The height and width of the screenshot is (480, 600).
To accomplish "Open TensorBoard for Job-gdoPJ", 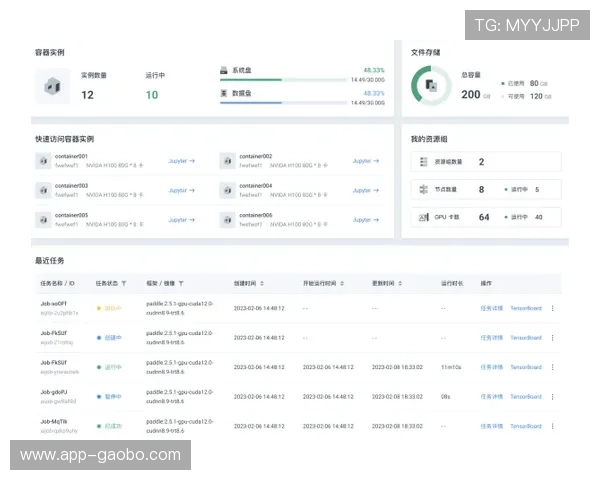I will tap(526, 396).
